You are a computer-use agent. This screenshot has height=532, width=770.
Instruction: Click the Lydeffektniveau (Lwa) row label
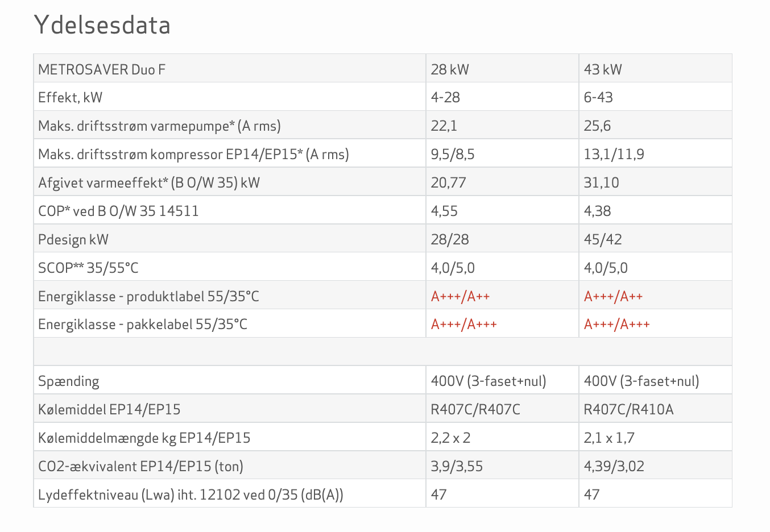click(191, 494)
